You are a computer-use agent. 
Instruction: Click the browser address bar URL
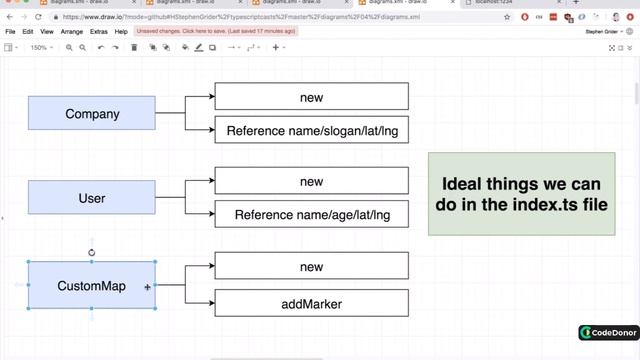(241, 17)
